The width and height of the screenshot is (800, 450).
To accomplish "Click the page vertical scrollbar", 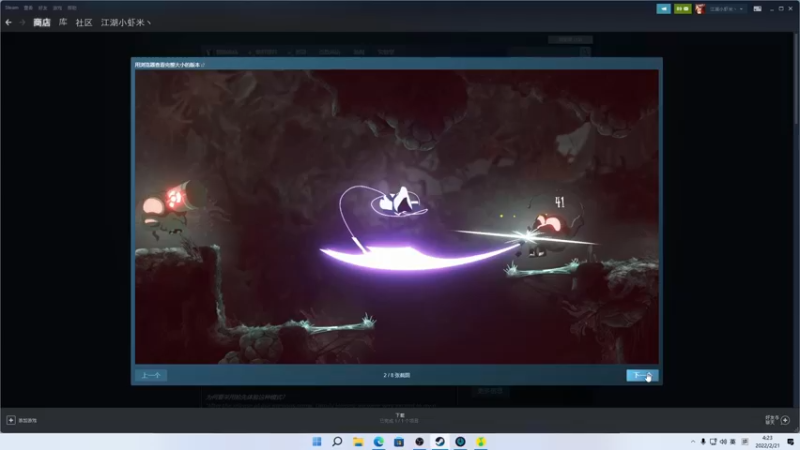I will 797,79.
